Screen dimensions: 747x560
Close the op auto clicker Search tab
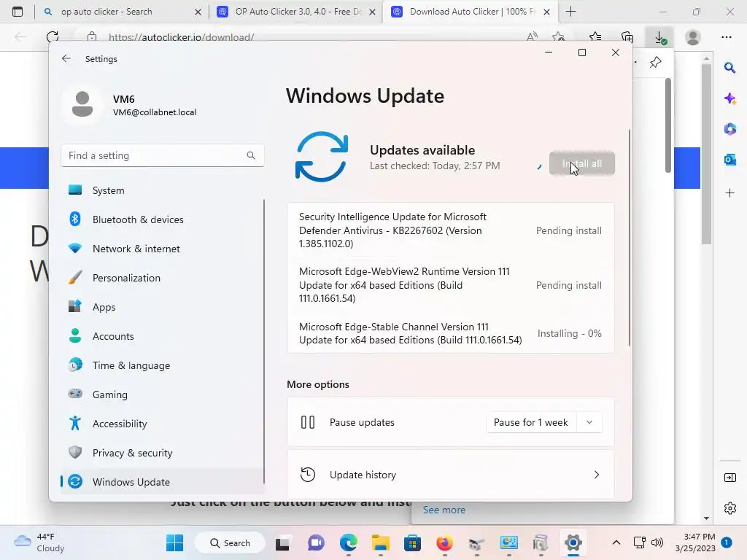(198, 12)
